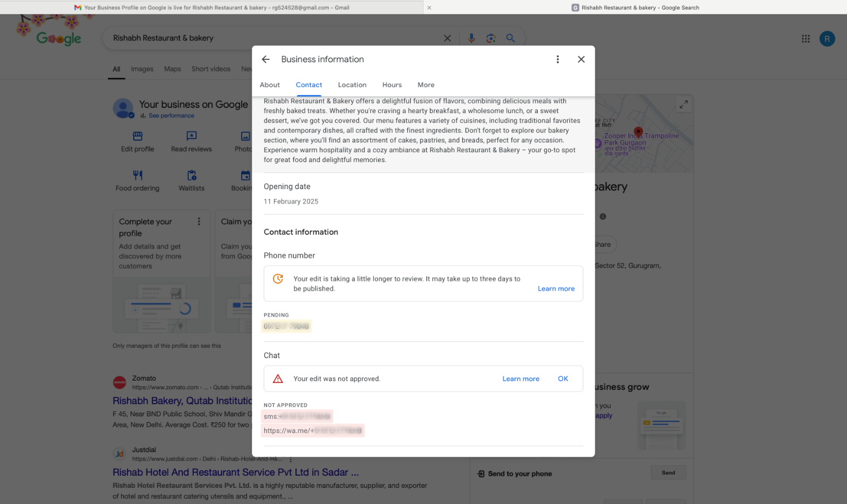Open the Rishab Hotel Justdial result
Image resolution: width=847 pixels, height=504 pixels.
pyautogui.click(x=235, y=472)
